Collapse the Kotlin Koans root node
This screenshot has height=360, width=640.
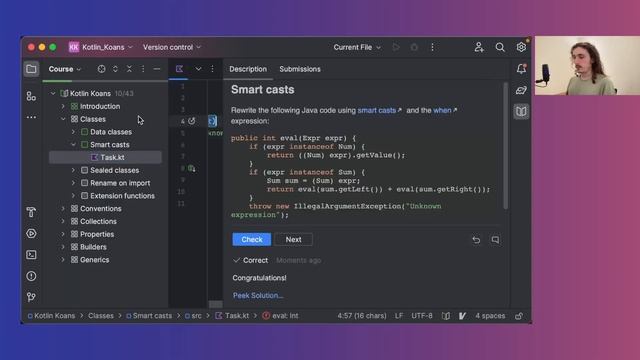pos(53,93)
